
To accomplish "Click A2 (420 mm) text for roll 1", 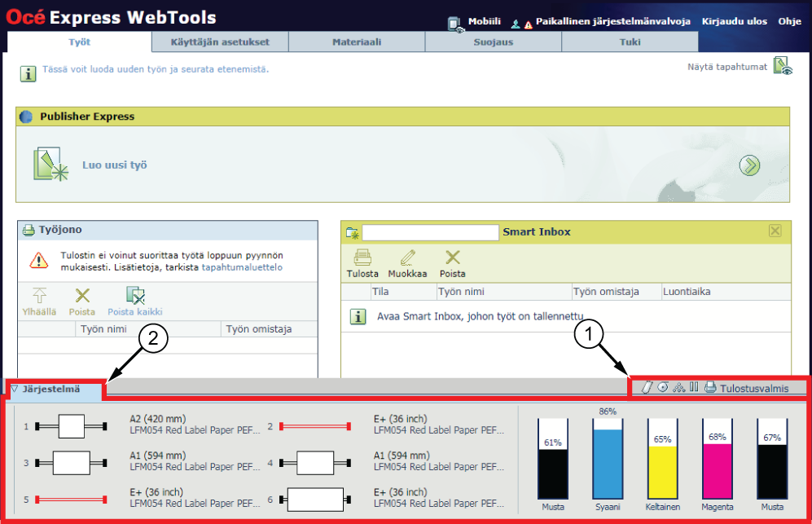I will click(157, 419).
